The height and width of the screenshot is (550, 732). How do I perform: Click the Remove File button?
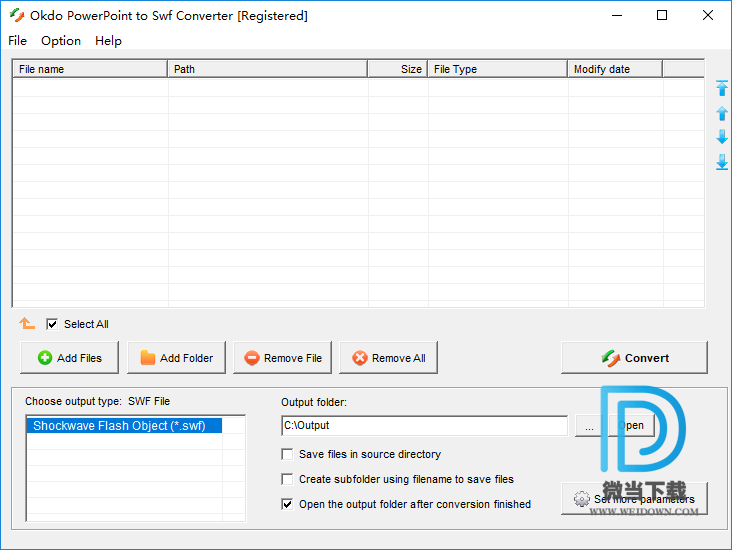pos(282,358)
